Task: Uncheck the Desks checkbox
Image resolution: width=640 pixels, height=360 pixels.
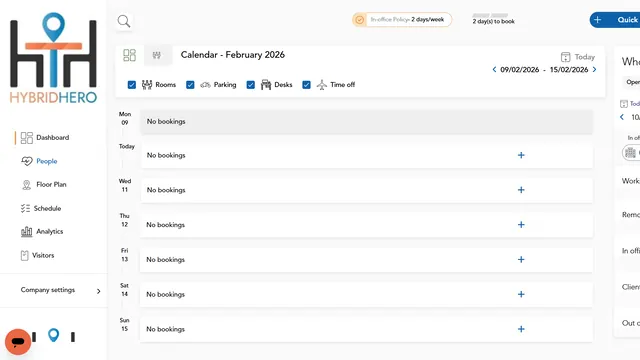Action: pyautogui.click(x=251, y=85)
